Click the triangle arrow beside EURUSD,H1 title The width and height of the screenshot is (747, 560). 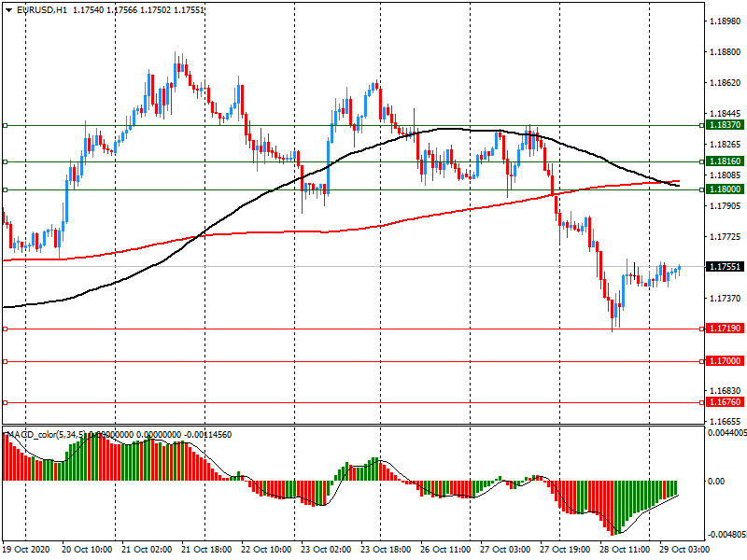pyautogui.click(x=7, y=9)
